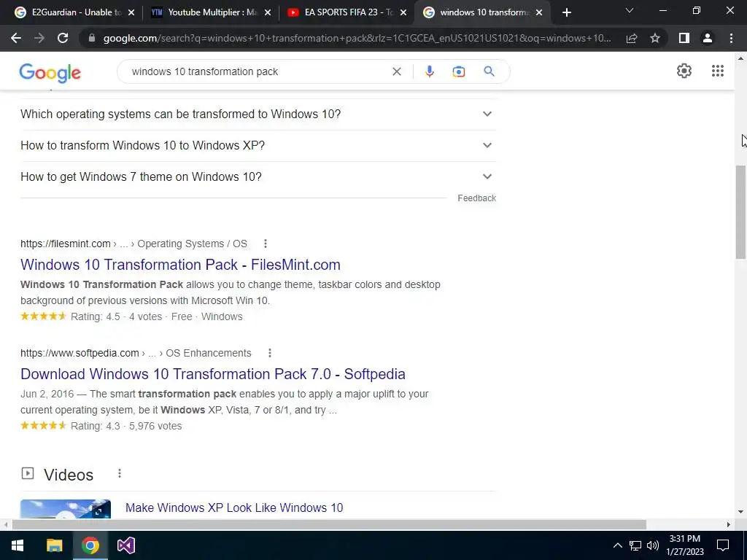Close the EA SPORTS FIFA 23 tab
The height and width of the screenshot is (560, 747).
[403, 12]
